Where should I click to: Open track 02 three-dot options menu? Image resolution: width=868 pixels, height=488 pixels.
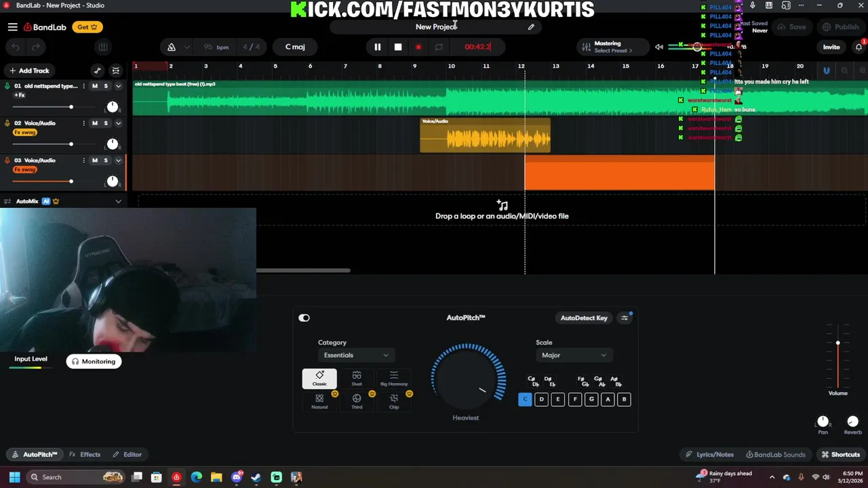(84, 123)
